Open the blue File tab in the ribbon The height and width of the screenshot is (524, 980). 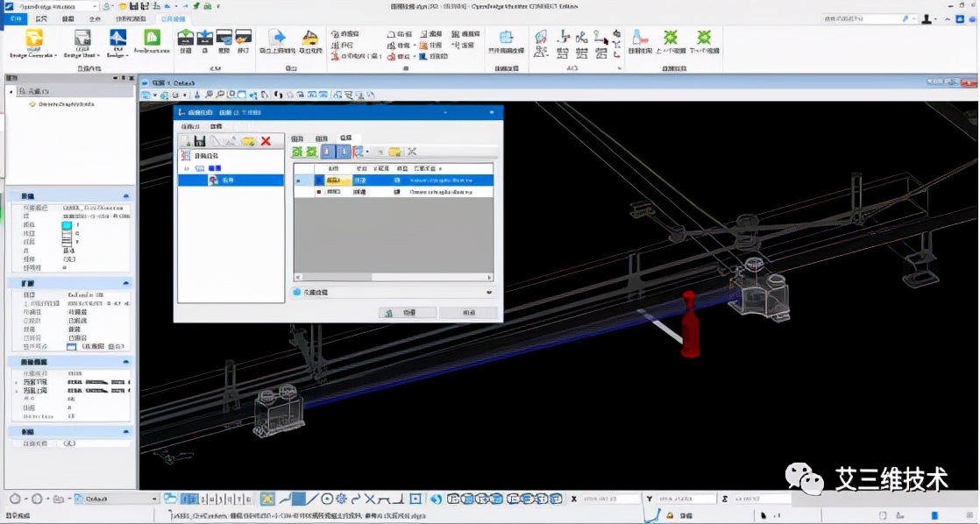(x=15, y=18)
